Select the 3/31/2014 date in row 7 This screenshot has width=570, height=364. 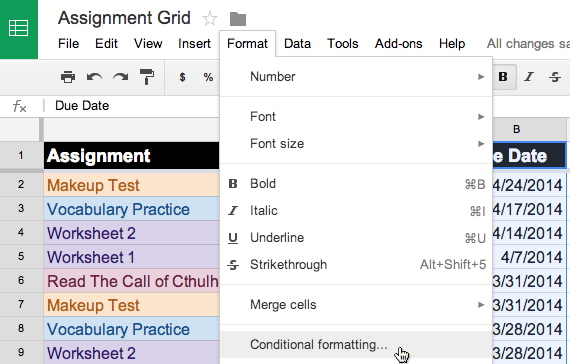[529, 305]
